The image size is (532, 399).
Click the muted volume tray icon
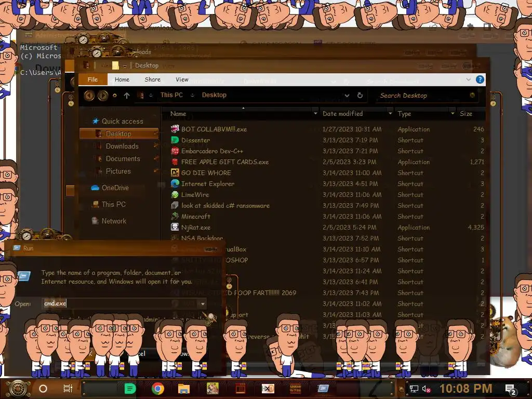[426, 389]
